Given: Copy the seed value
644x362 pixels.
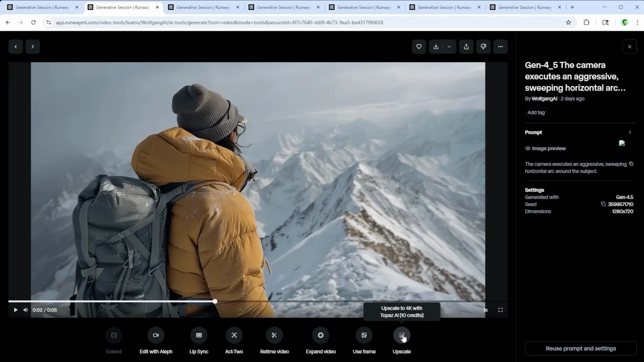Looking at the screenshot, I should [x=603, y=204].
